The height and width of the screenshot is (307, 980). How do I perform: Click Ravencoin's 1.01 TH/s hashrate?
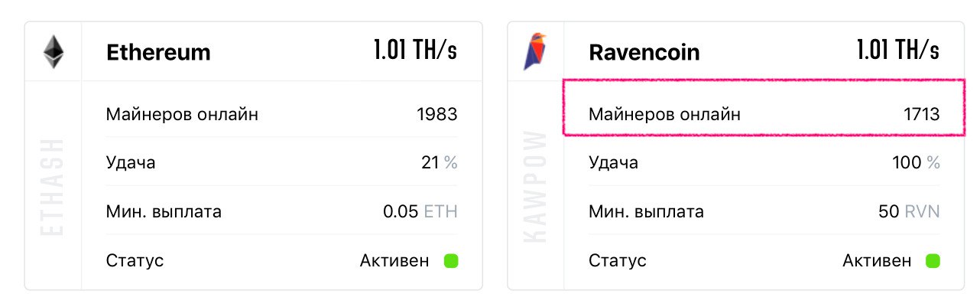897,51
